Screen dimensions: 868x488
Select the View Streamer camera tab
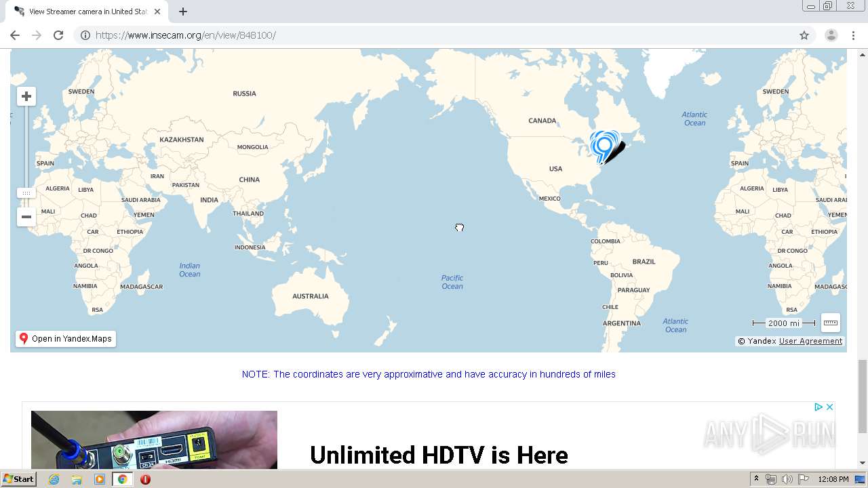[87, 12]
